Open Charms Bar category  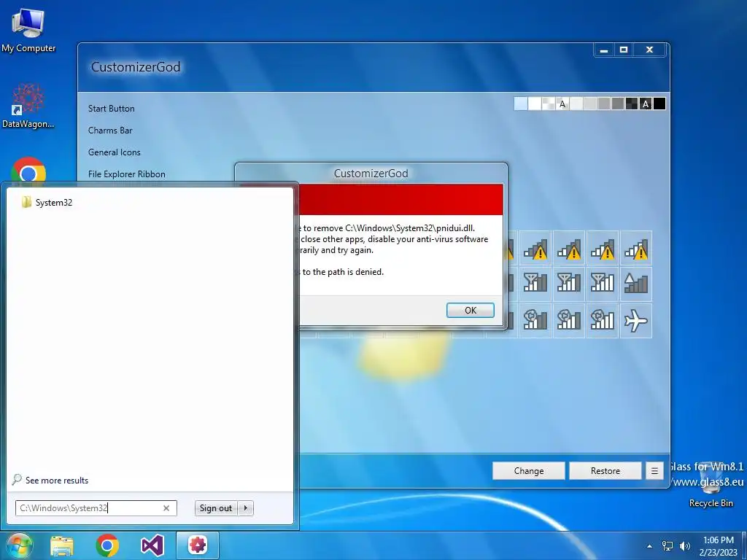point(110,131)
